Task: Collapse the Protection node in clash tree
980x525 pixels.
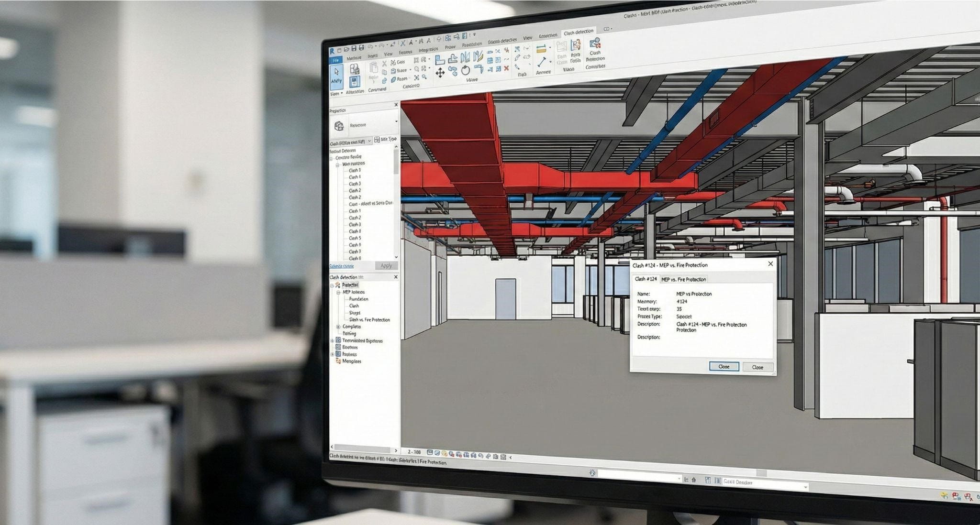Action: pos(332,285)
